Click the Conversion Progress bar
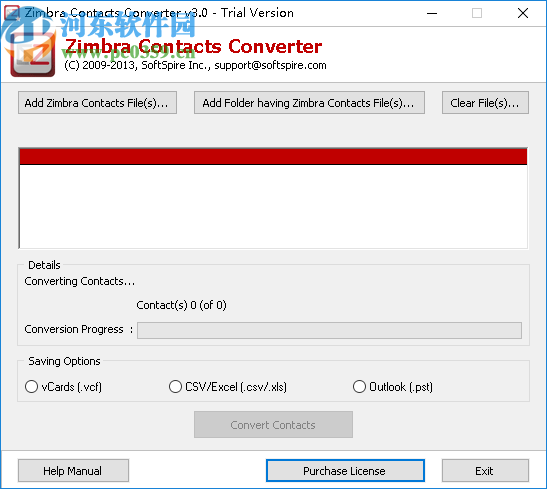The height and width of the screenshot is (489, 547). (329, 330)
